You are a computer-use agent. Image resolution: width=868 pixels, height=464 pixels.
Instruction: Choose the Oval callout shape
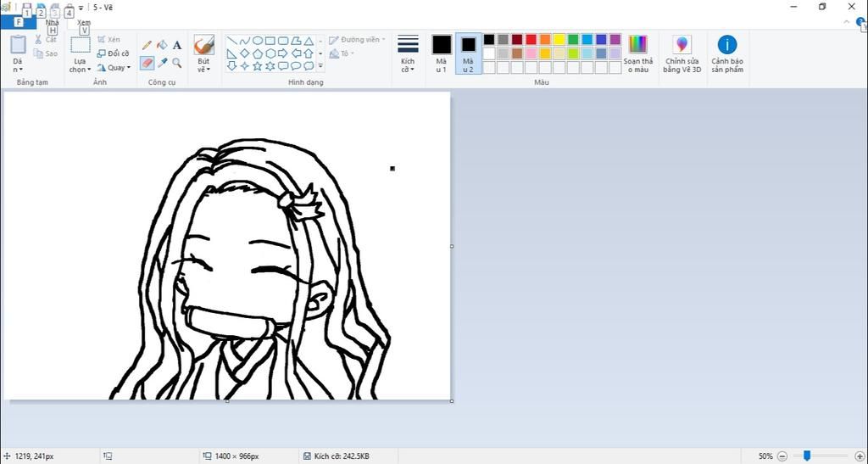(296, 66)
